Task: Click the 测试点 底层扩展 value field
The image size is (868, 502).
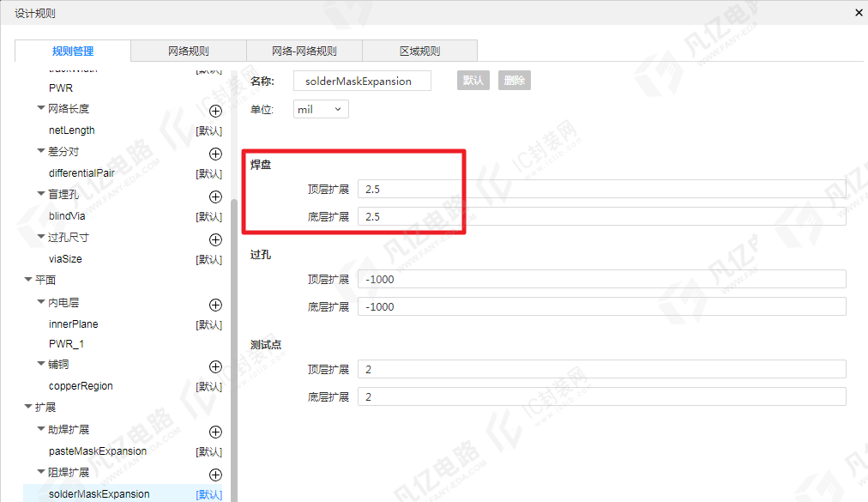Action: (602, 396)
